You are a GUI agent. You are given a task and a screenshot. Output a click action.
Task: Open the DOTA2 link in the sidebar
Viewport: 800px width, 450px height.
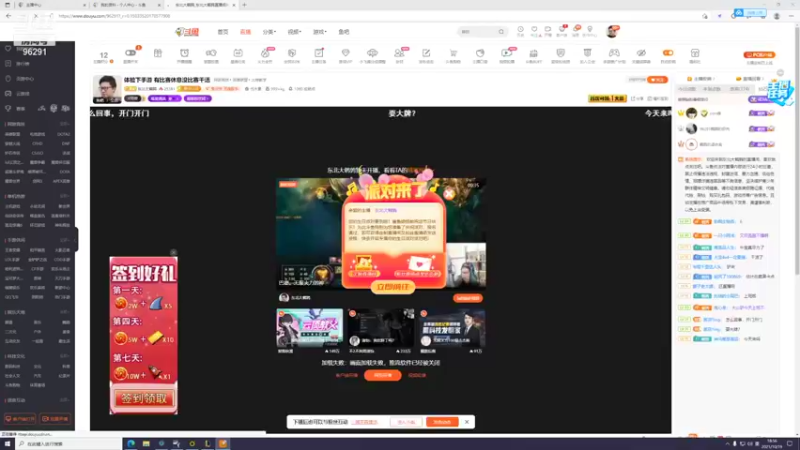(x=64, y=134)
